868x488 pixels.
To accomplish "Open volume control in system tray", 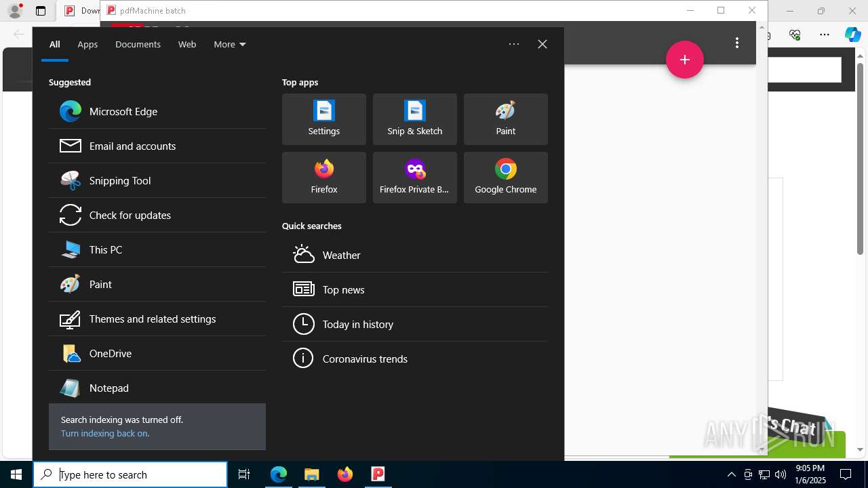I will pos(781,474).
